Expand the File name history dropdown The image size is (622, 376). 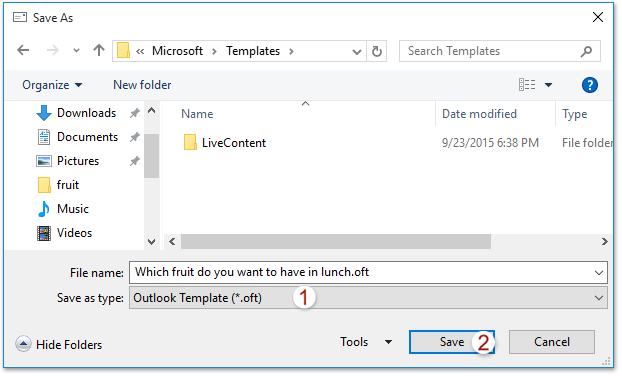click(599, 272)
